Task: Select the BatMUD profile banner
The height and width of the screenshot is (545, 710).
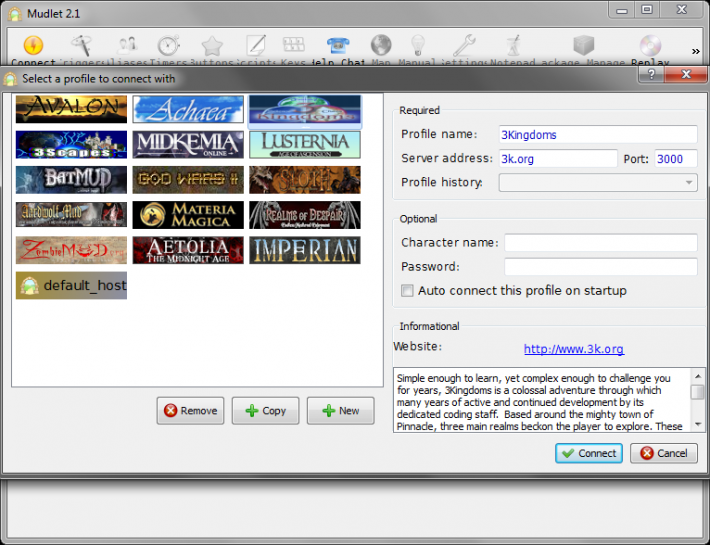Action: point(71,180)
